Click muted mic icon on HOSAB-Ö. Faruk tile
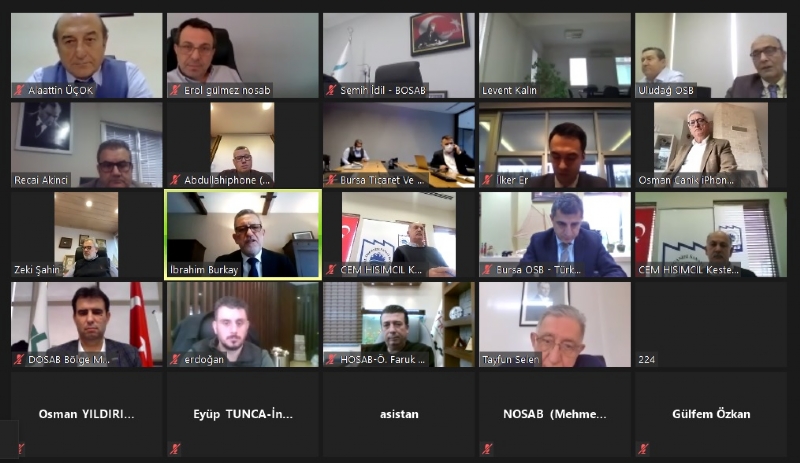The width and height of the screenshot is (800, 463). tap(331, 360)
